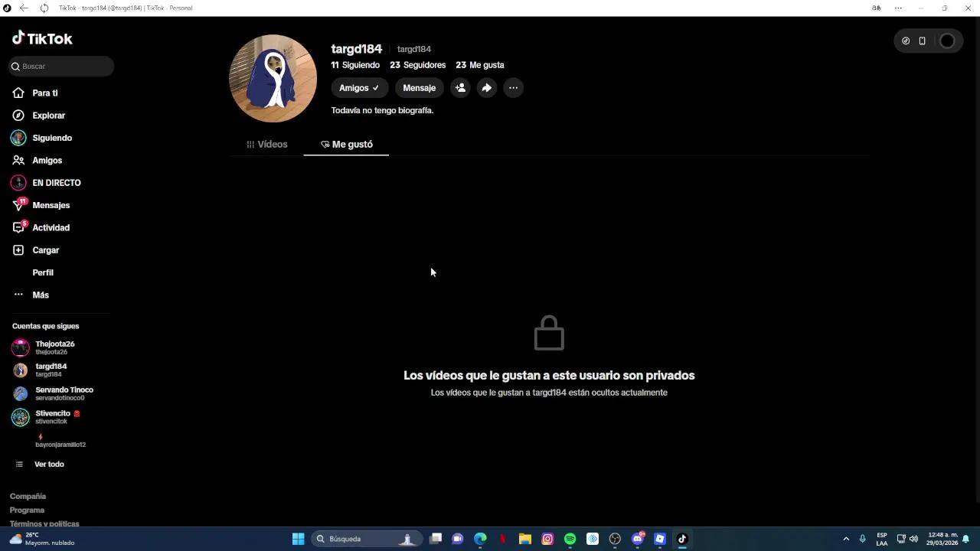Open Task View on the taskbar
The height and width of the screenshot is (551, 980).
pos(436,539)
